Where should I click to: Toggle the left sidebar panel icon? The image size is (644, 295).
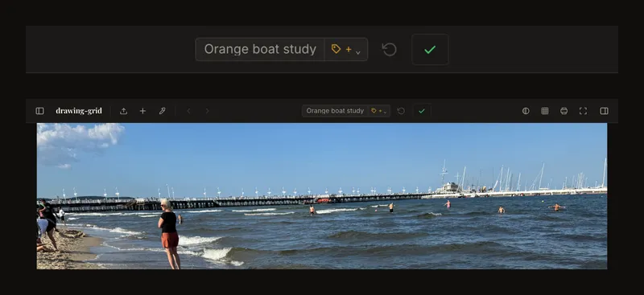click(x=39, y=111)
